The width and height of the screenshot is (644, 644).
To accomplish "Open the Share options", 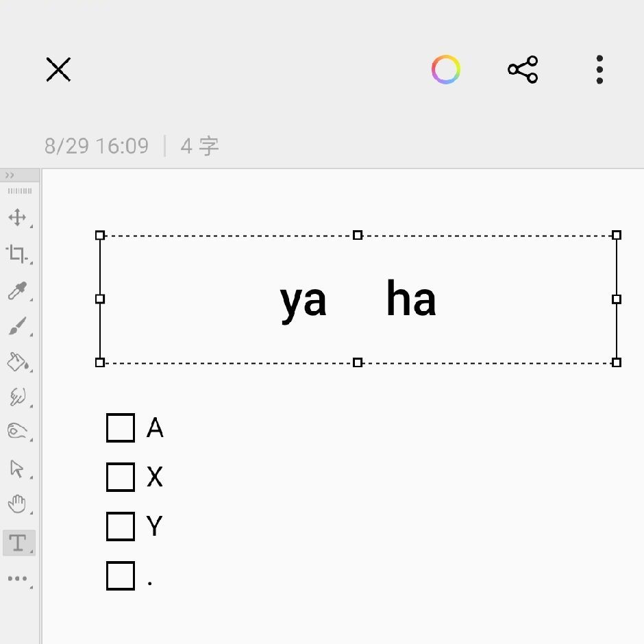I will 523,69.
